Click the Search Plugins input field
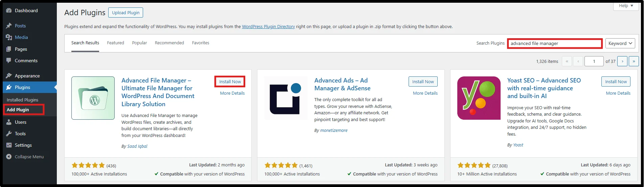Viewport: 644px width, 187px height. click(555, 43)
